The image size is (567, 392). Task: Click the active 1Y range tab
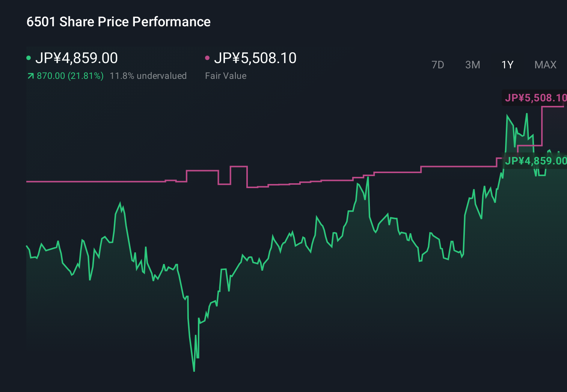click(507, 65)
